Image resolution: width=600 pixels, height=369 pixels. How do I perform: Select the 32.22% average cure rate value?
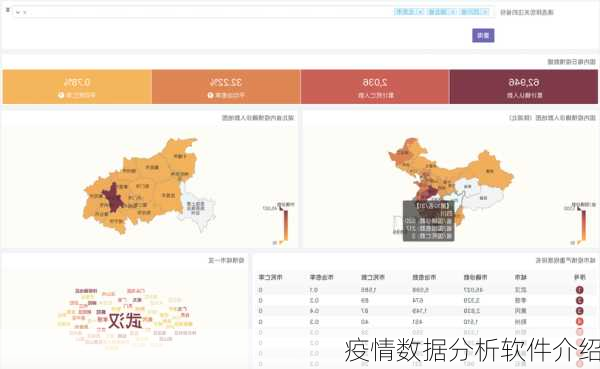click(x=226, y=82)
